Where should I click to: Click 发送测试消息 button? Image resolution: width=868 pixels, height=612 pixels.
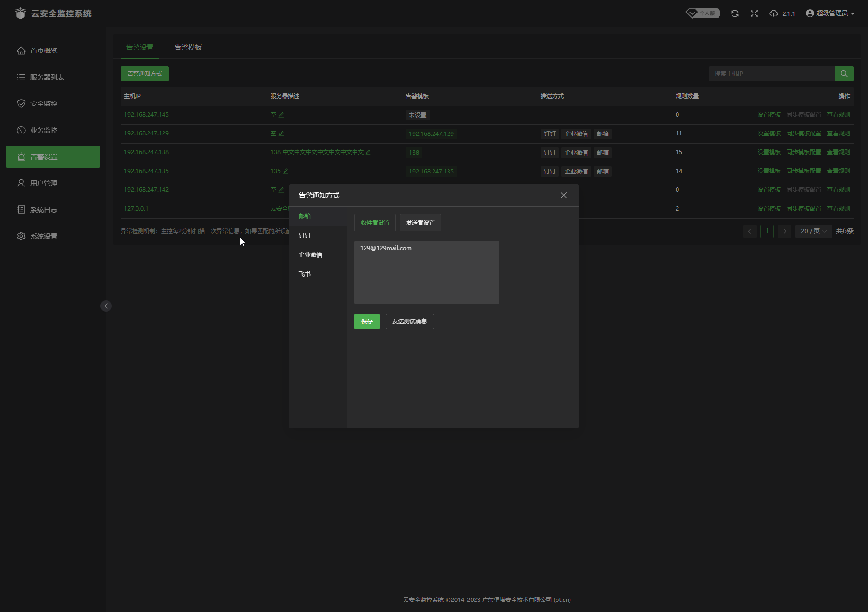(x=409, y=321)
